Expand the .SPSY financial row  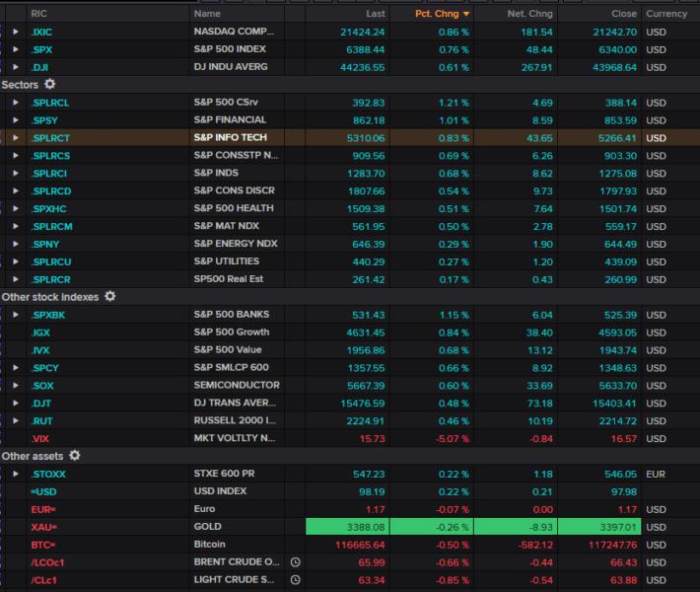coord(16,120)
